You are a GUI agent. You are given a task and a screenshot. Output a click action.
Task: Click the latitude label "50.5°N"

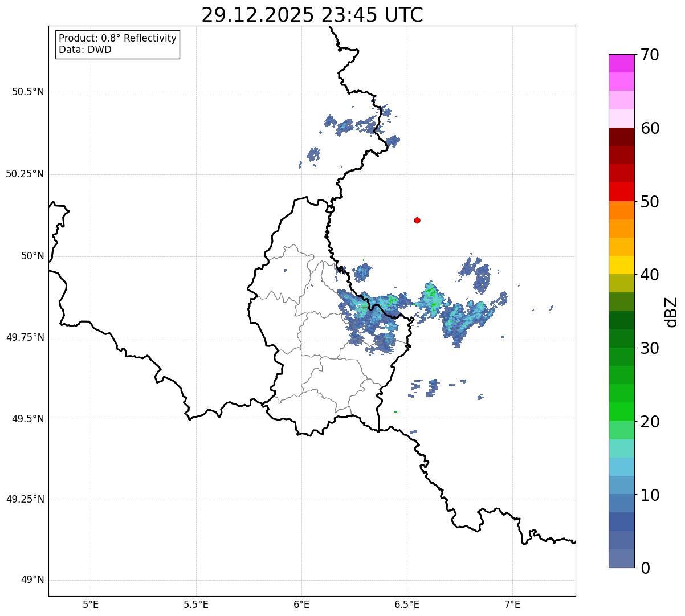pyautogui.click(x=28, y=92)
